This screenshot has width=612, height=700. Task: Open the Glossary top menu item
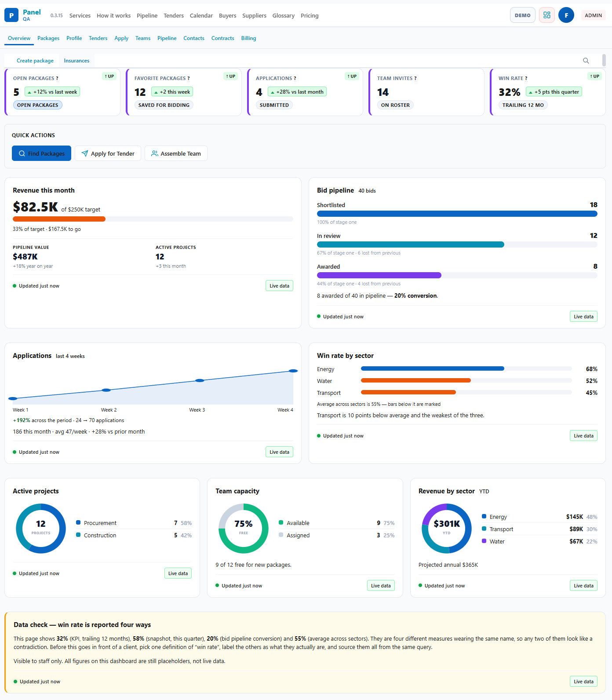click(284, 15)
